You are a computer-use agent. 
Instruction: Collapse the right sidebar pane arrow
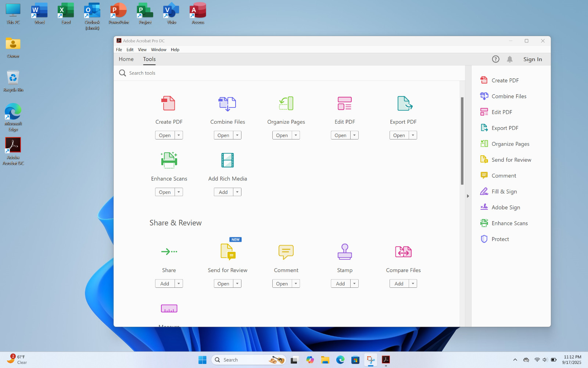click(x=468, y=196)
